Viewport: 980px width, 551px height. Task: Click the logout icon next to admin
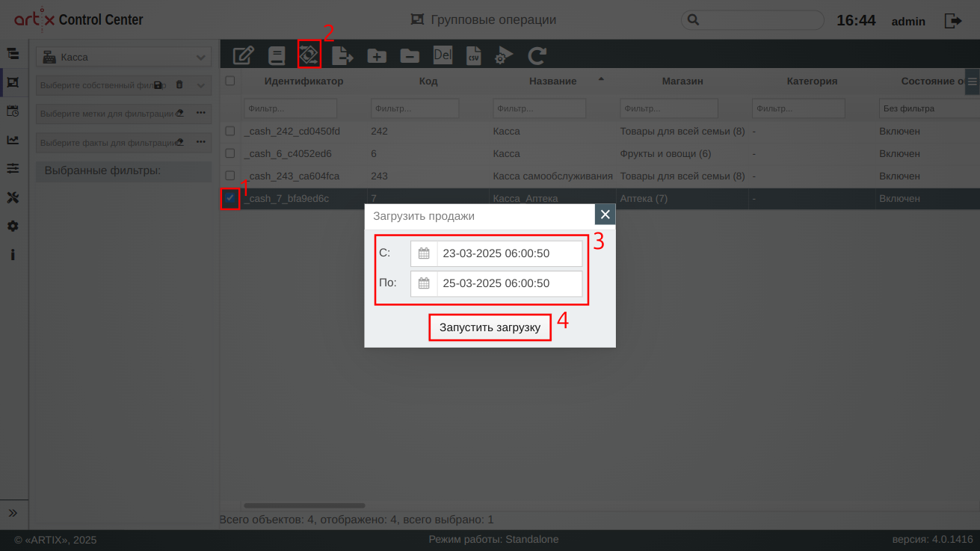pos(953,21)
